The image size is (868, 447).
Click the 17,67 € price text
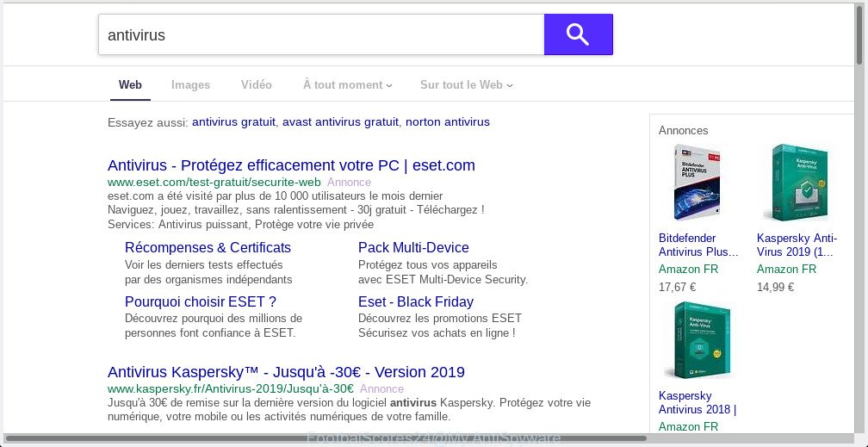pyautogui.click(x=677, y=287)
